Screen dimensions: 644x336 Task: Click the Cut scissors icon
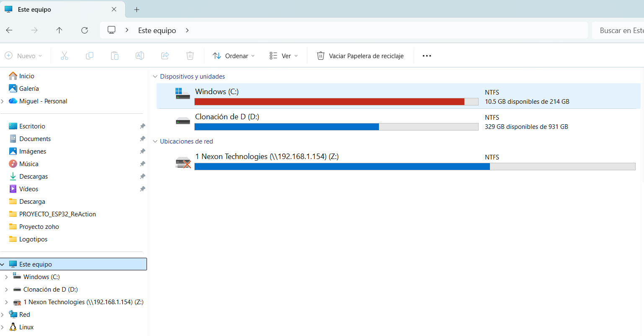point(64,56)
